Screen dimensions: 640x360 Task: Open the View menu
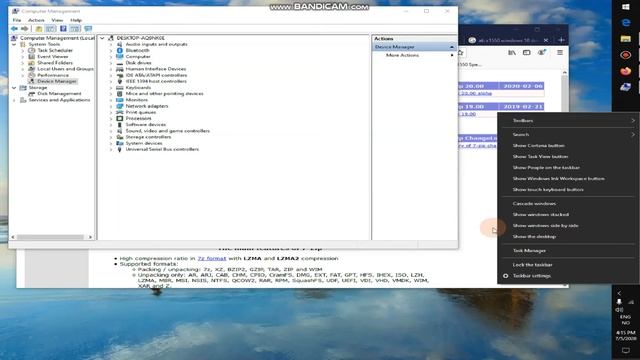tap(57, 20)
